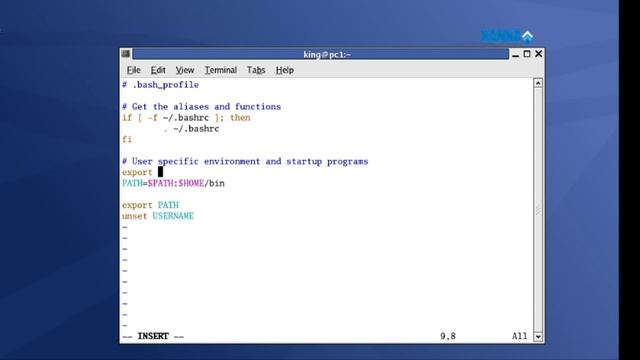Maximize the king@pc1 terminal window

point(527,54)
